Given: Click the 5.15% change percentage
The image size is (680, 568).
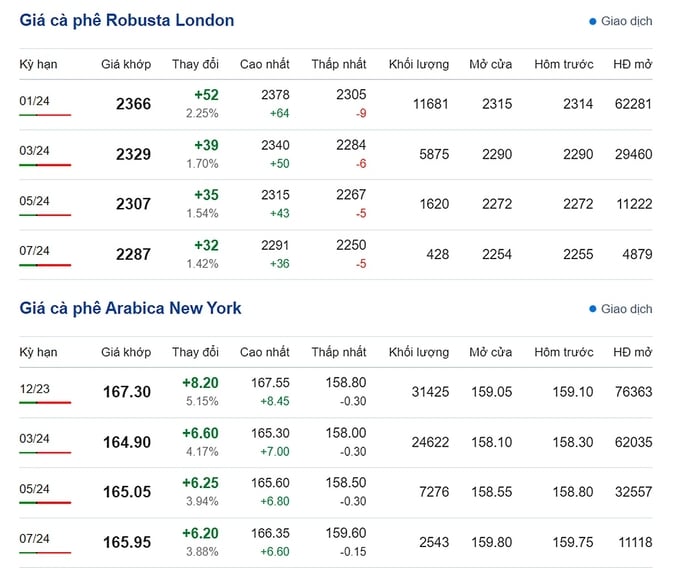Looking at the screenshot, I should point(202,402).
